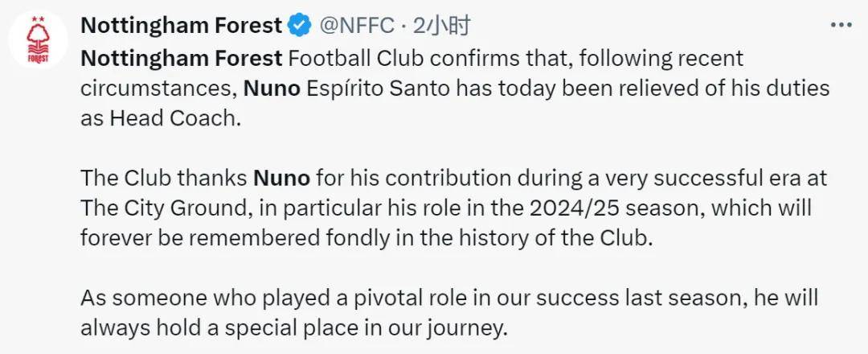Click the blue verified badge
The width and height of the screenshot is (868, 354).
[x=301, y=26]
